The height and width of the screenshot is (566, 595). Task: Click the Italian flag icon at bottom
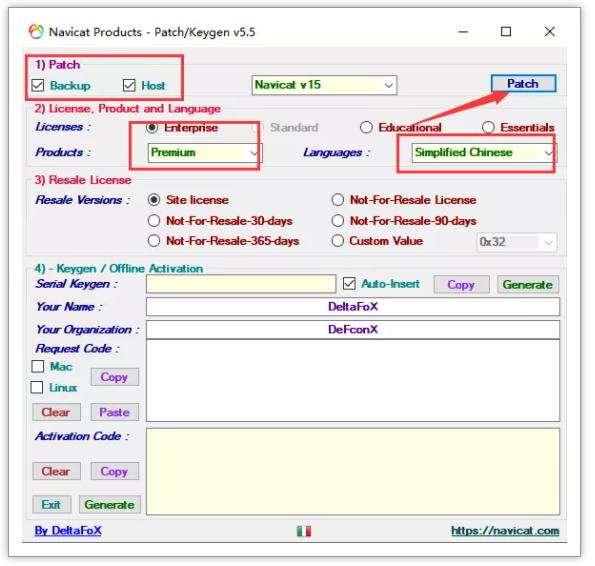(304, 531)
